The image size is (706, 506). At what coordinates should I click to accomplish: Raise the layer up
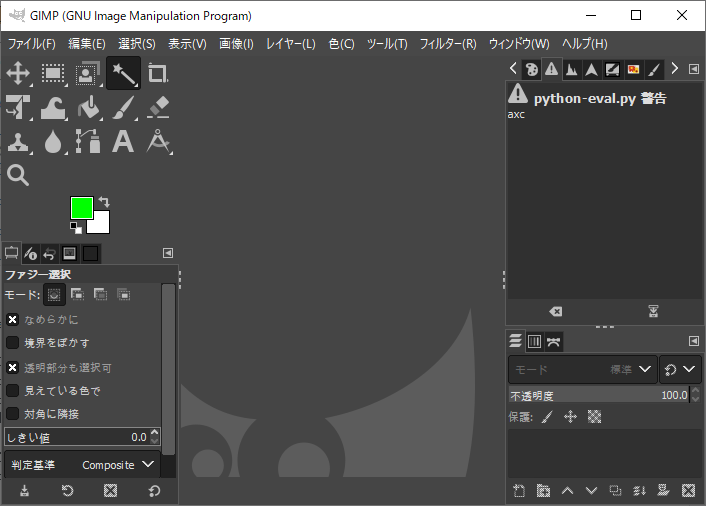pyautogui.click(x=567, y=491)
